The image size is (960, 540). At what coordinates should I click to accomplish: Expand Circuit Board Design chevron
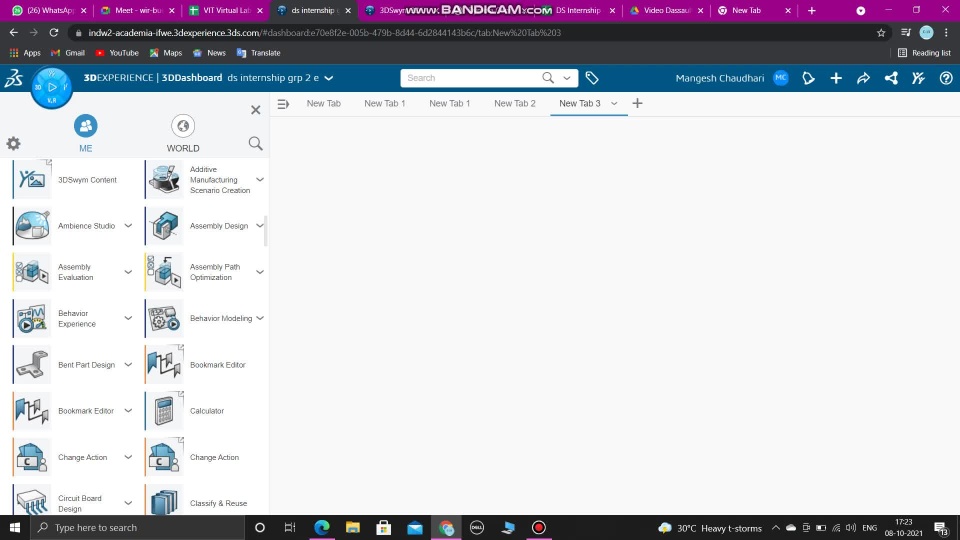pos(128,503)
